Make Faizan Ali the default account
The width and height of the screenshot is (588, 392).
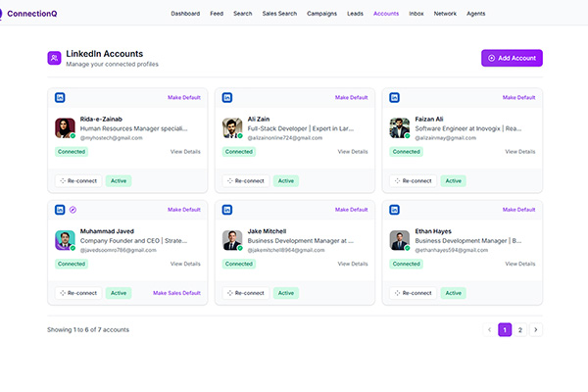pyautogui.click(x=519, y=98)
